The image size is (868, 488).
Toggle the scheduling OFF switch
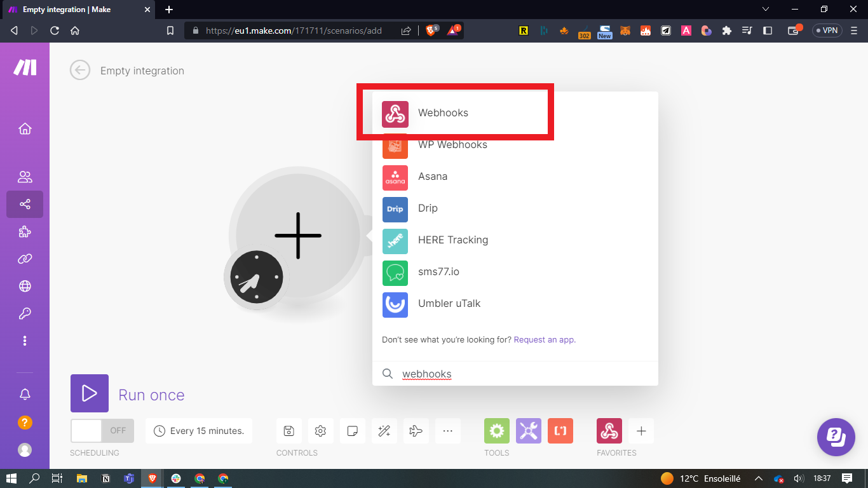click(x=102, y=431)
